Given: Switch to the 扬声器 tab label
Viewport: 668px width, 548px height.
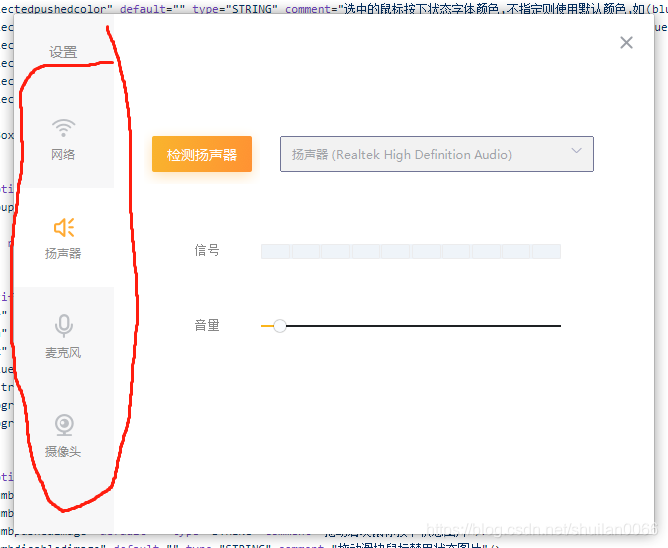Looking at the screenshot, I should 63,253.
